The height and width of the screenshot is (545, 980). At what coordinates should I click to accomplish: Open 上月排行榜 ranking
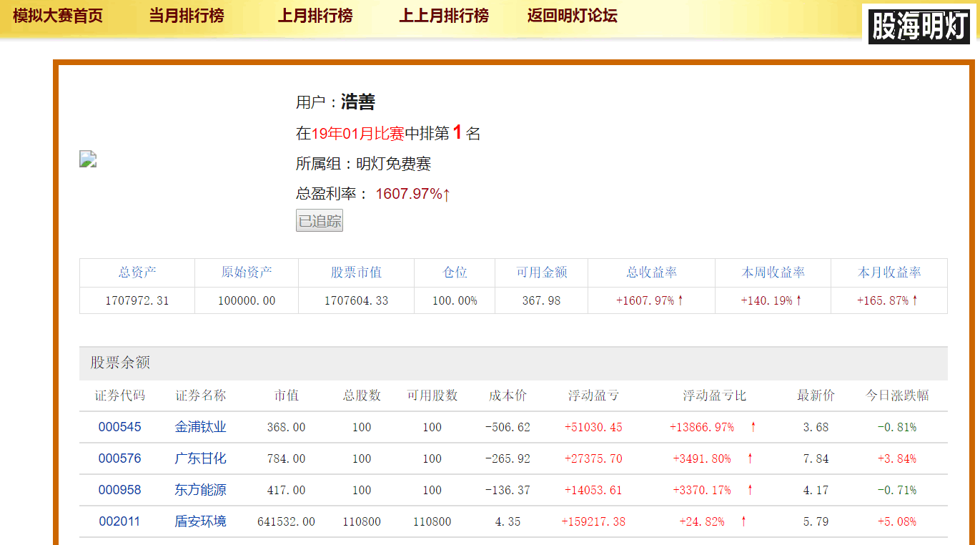pos(315,16)
